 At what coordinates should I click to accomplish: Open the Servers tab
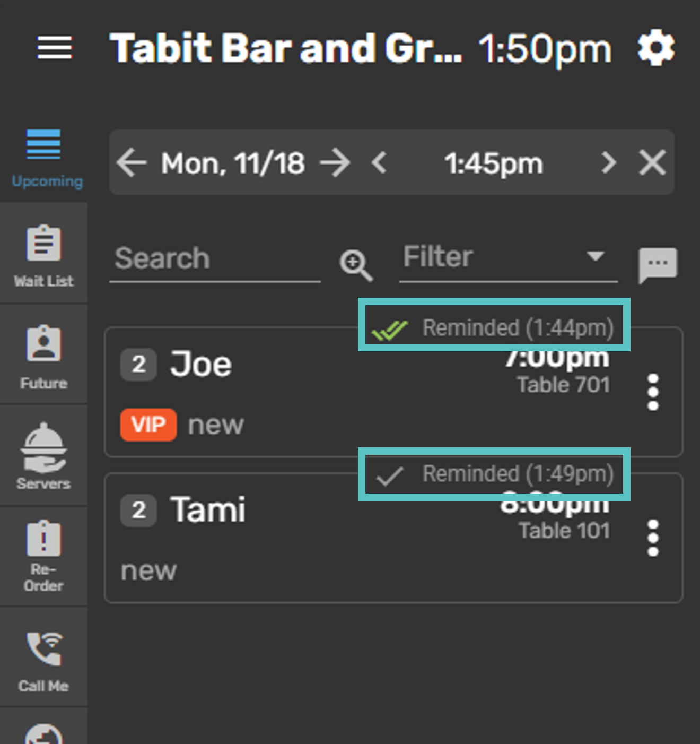click(x=43, y=456)
